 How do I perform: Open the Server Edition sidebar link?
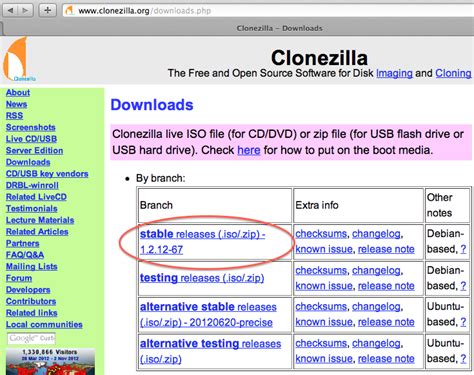click(x=34, y=151)
